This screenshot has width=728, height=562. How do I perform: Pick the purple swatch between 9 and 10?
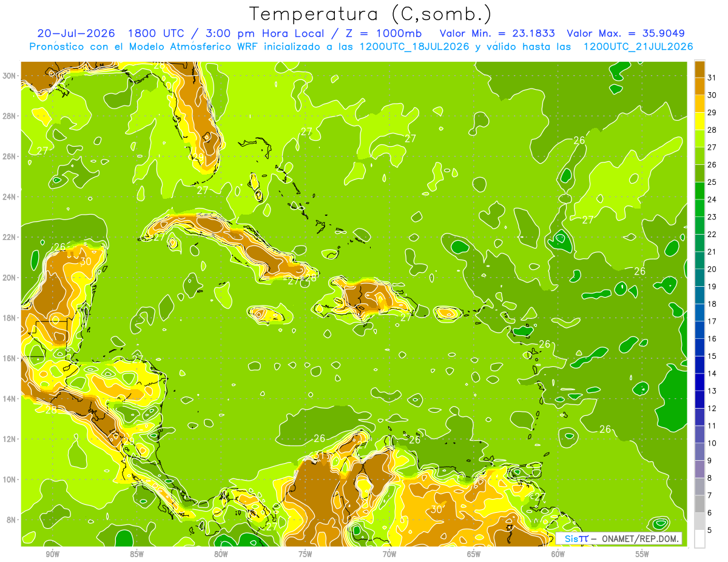(699, 452)
